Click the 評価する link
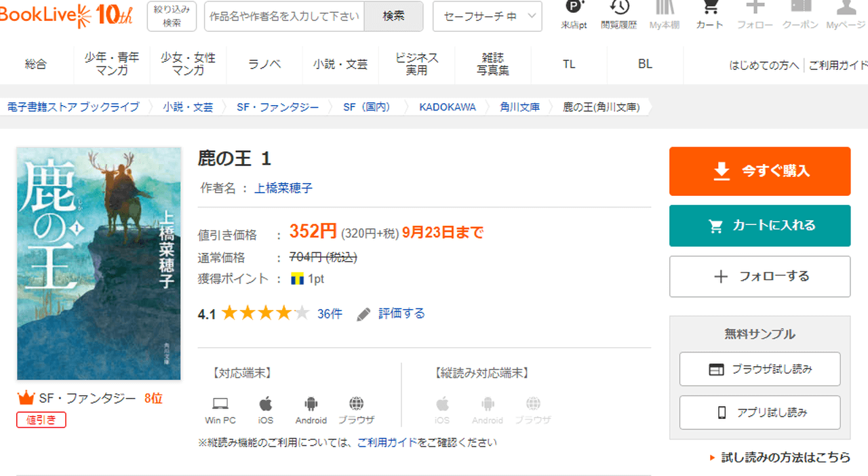868x476 pixels. 401,313
